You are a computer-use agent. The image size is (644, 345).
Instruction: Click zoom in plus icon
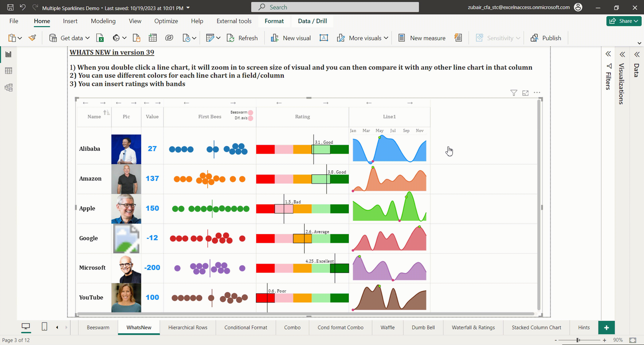click(x=604, y=340)
